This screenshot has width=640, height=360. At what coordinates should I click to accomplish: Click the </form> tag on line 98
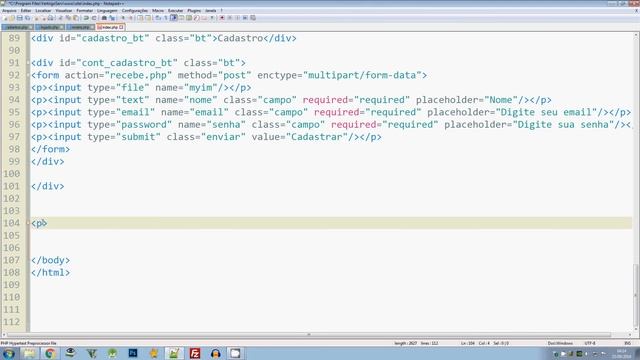(x=50, y=149)
